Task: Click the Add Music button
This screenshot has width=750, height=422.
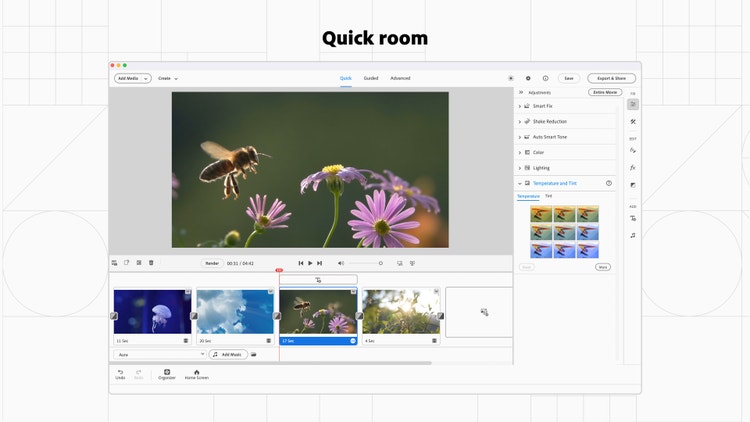Action: (x=228, y=355)
